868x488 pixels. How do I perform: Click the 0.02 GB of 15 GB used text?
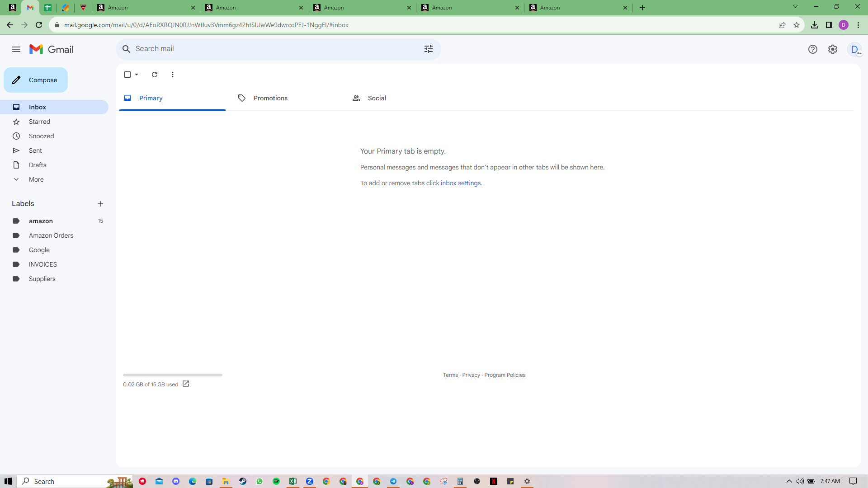click(151, 385)
